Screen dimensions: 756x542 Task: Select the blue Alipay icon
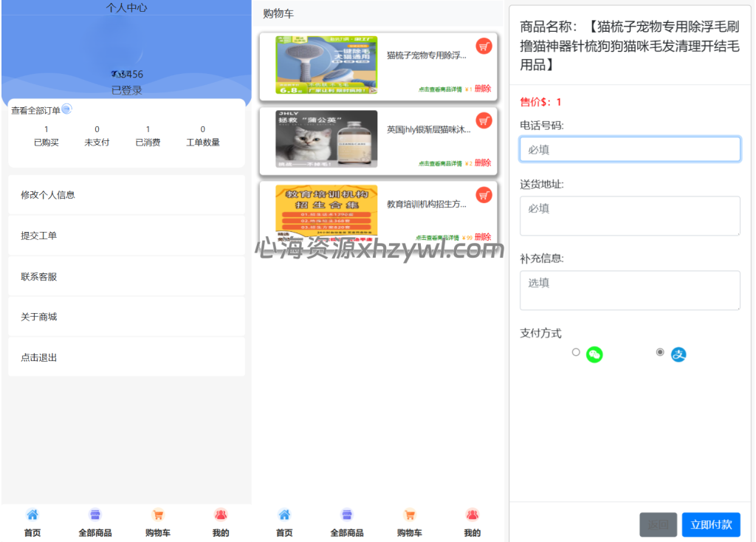678,354
